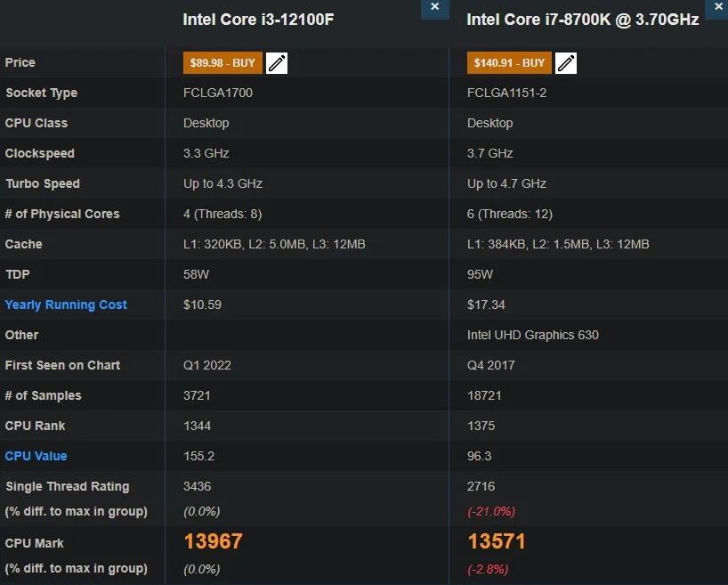728x585 pixels.
Task: Open the Yearly Running Cost link
Action: point(66,305)
